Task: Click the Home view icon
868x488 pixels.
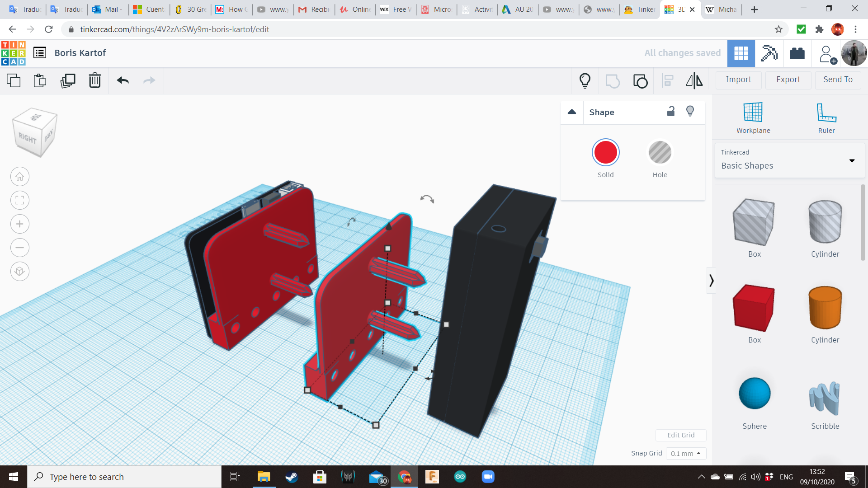Action: click(x=20, y=177)
